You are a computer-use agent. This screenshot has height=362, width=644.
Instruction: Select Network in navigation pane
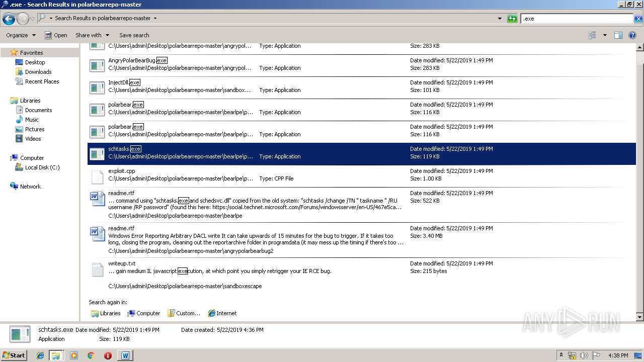pyautogui.click(x=30, y=187)
